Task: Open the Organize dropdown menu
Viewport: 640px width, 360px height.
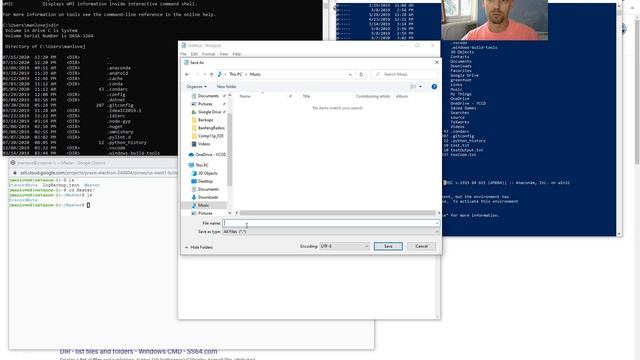Action: 196,87
